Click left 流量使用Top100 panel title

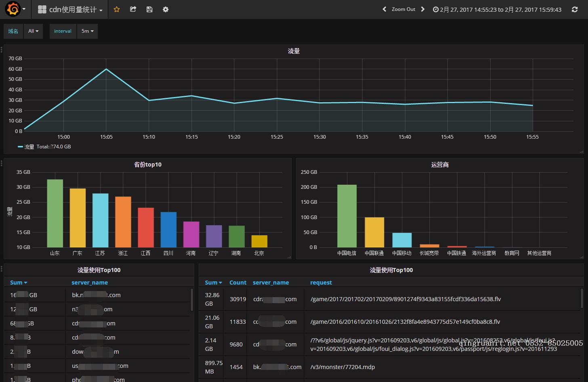pos(99,270)
